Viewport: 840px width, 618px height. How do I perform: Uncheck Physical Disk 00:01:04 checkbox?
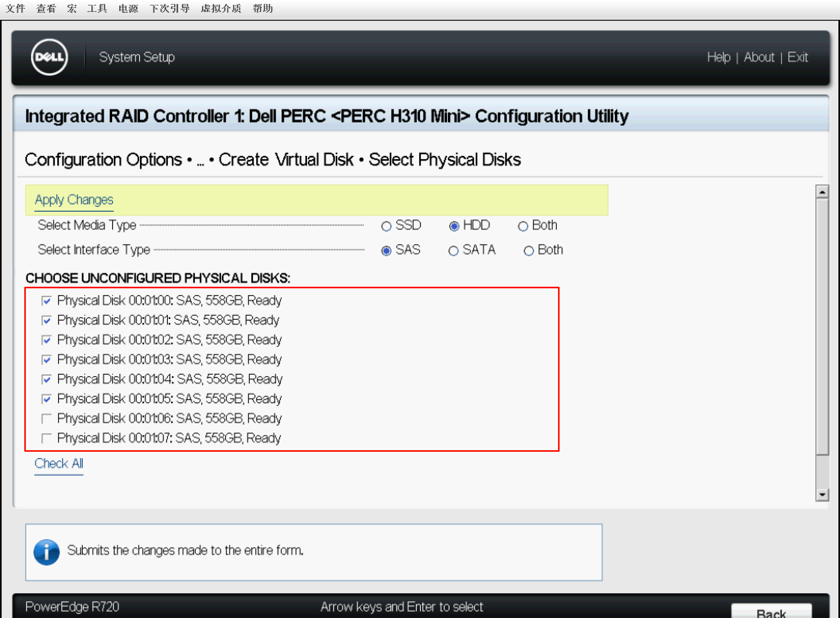click(47, 379)
